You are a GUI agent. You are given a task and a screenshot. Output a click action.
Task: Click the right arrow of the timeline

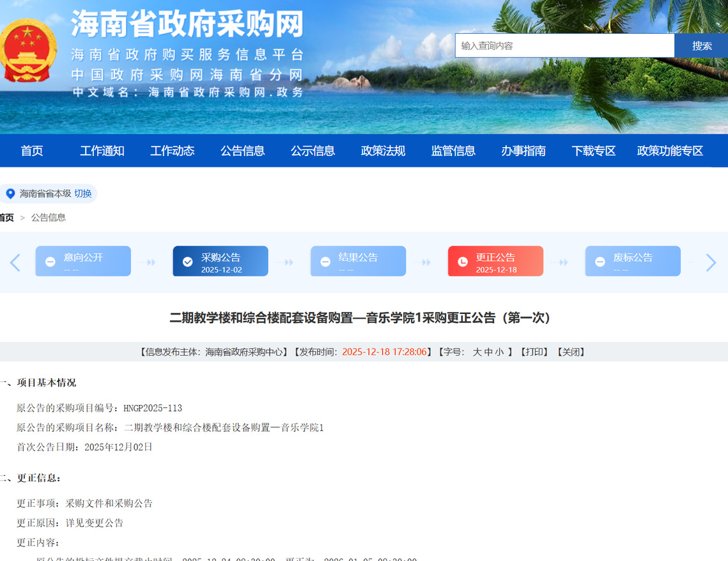[711, 262]
